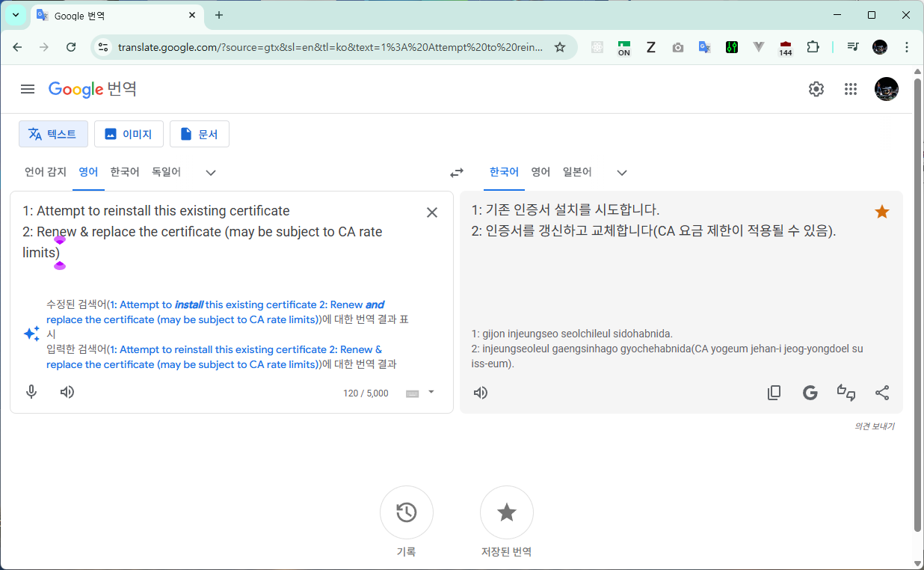Click the originally entered query link
Image resolution: width=924 pixels, height=570 pixels.
pos(214,357)
